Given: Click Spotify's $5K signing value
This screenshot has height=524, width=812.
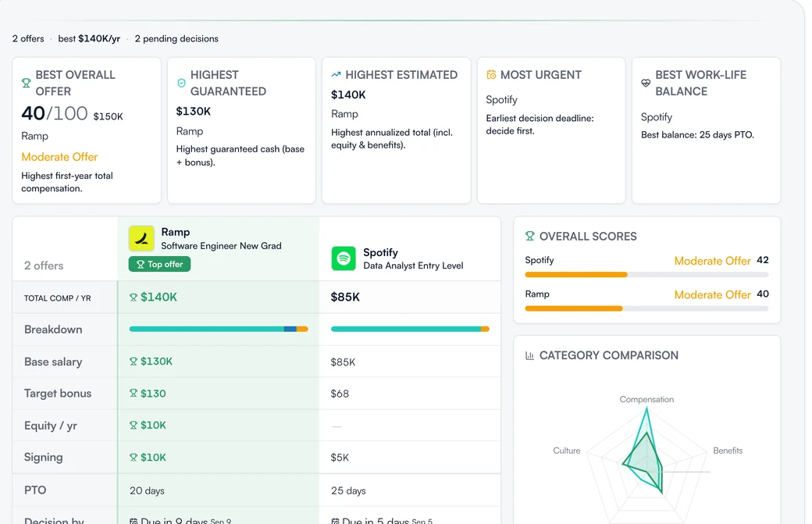Looking at the screenshot, I should pos(340,458).
